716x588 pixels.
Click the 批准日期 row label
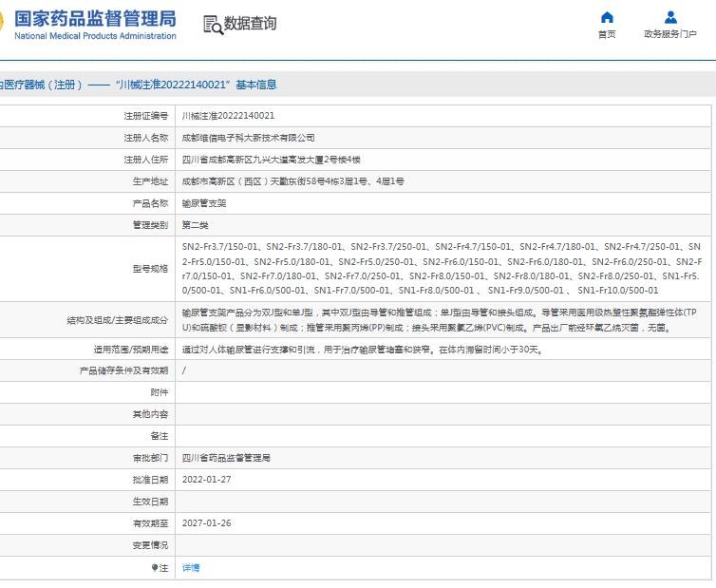151,480
